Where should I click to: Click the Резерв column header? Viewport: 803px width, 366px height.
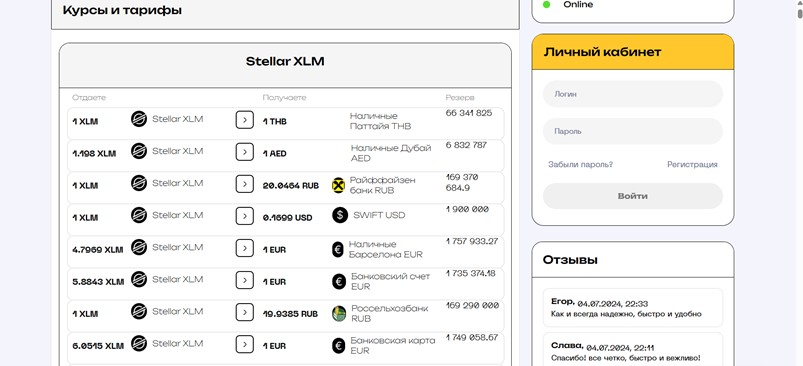pos(460,97)
